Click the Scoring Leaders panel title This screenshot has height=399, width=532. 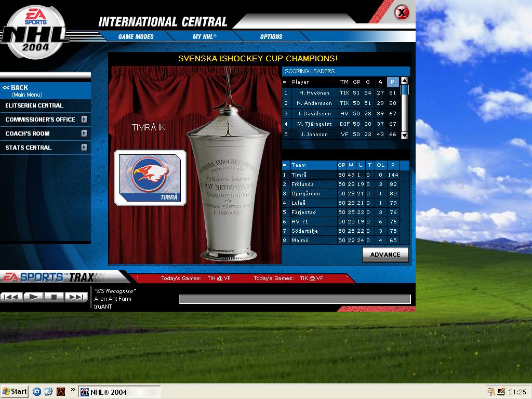(310, 71)
